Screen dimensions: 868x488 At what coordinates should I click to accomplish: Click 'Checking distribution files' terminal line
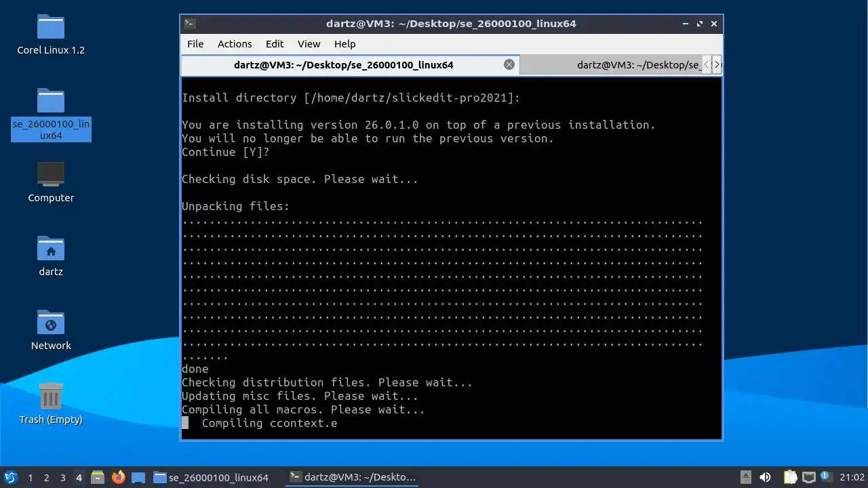[x=327, y=382]
